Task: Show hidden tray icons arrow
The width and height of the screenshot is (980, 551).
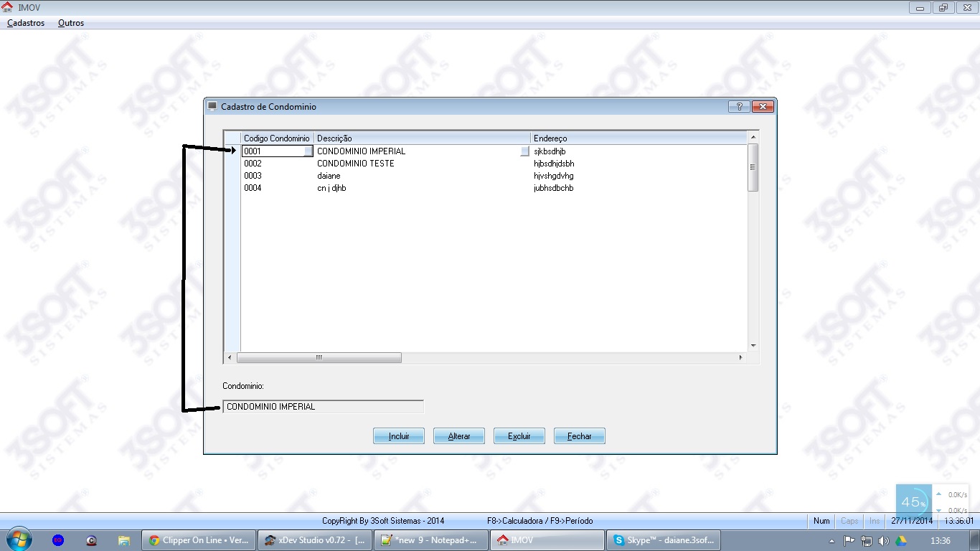Action: (x=831, y=541)
